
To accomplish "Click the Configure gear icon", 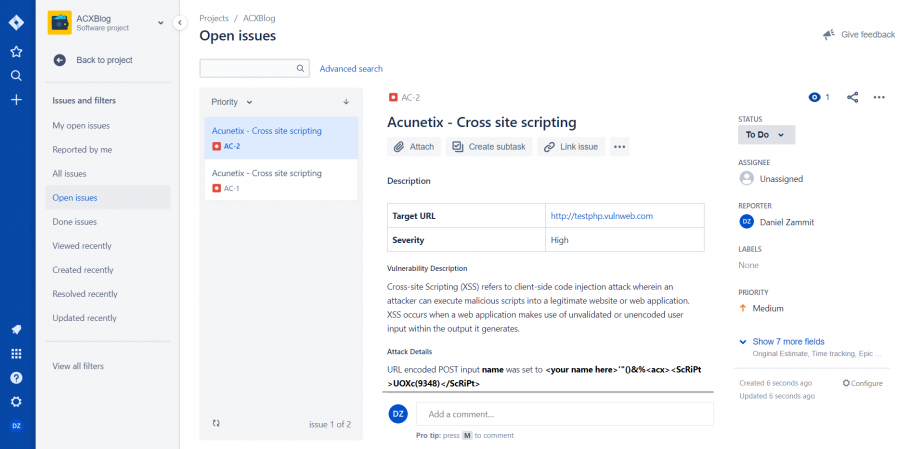I will tap(846, 383).
